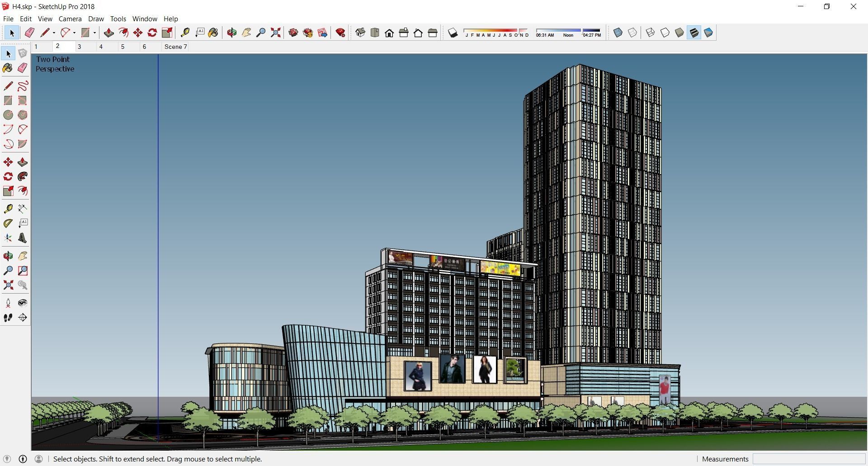Select Polygon tool in left toolbar
This screenshot has height=466, width=868.
click(23, 115)
